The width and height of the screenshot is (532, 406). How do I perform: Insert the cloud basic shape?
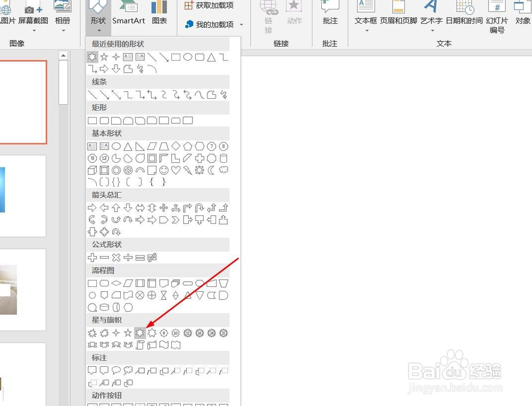(x=223, y=170)
